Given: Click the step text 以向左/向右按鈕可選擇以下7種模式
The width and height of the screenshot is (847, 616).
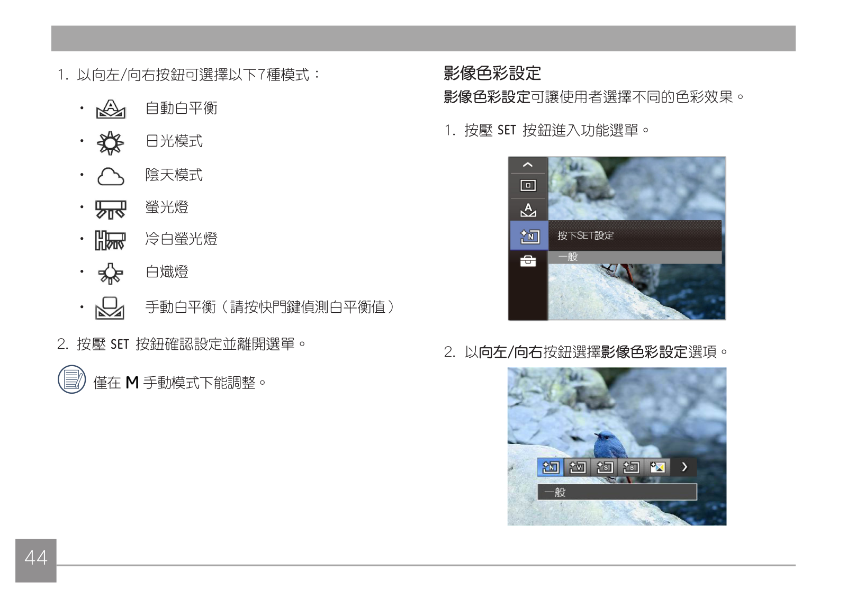Looking at the screenshot, I should click(x=199, y=75).
